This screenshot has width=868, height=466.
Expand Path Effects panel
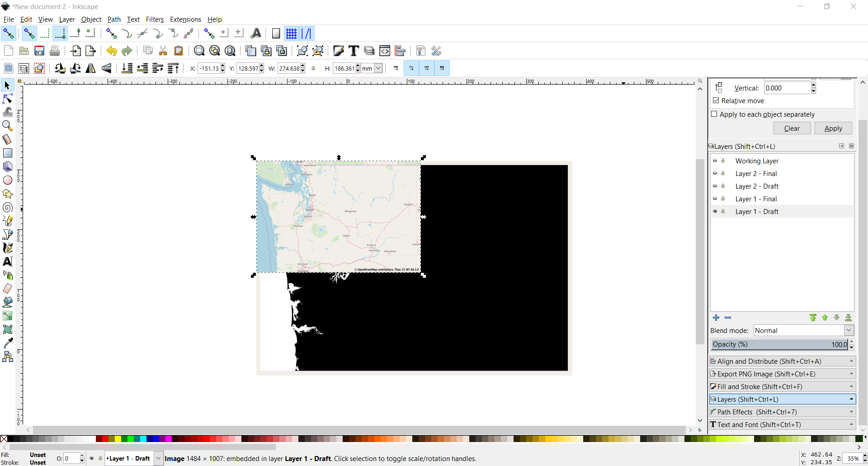[x=782, y=412]
